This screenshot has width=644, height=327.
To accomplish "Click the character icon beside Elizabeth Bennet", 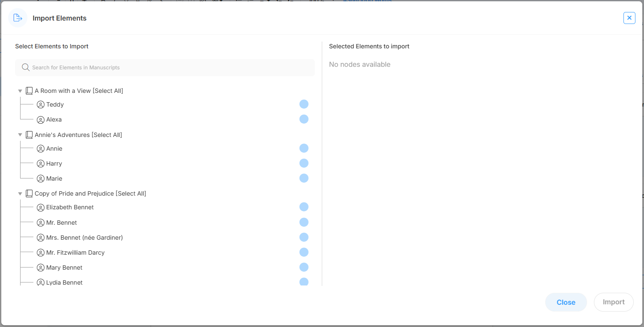I will pyautogui.click(x=41, y=208).
